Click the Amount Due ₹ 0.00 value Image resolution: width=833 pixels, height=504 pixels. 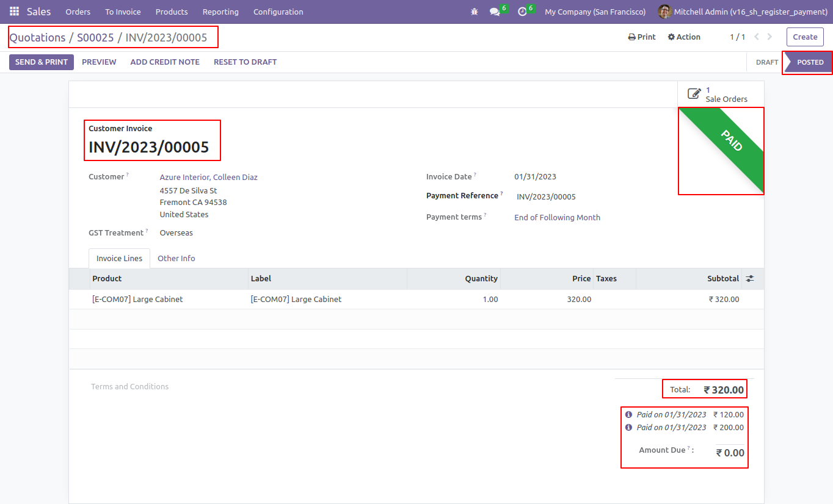tap(730, 453)
